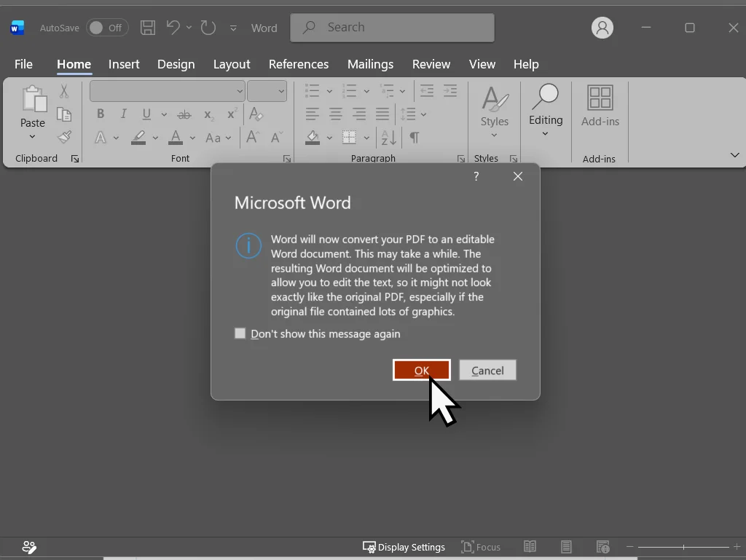Click the Add-ins grid icon

tap(600, 98)
